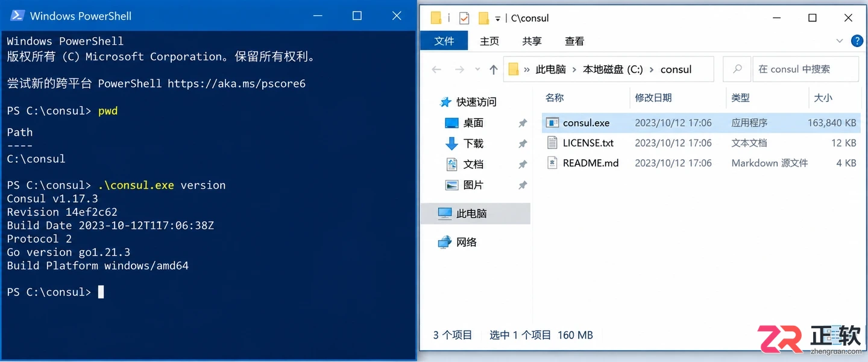Switch to the 共享 ribbon tab

click(532, 41)
